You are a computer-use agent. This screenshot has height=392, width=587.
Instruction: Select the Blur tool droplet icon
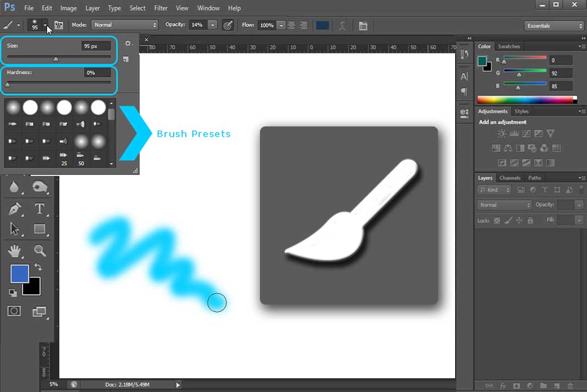[14, 187]
